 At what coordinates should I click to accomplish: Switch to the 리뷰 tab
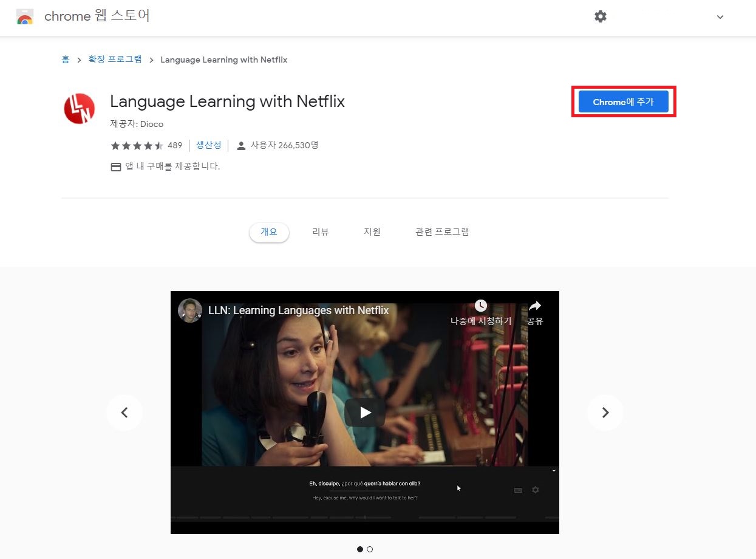click(321, 231)
